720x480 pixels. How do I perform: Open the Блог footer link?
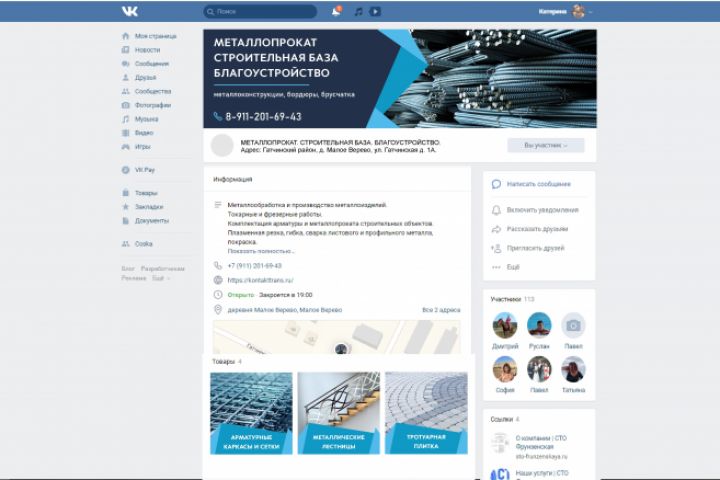(128, 269)
